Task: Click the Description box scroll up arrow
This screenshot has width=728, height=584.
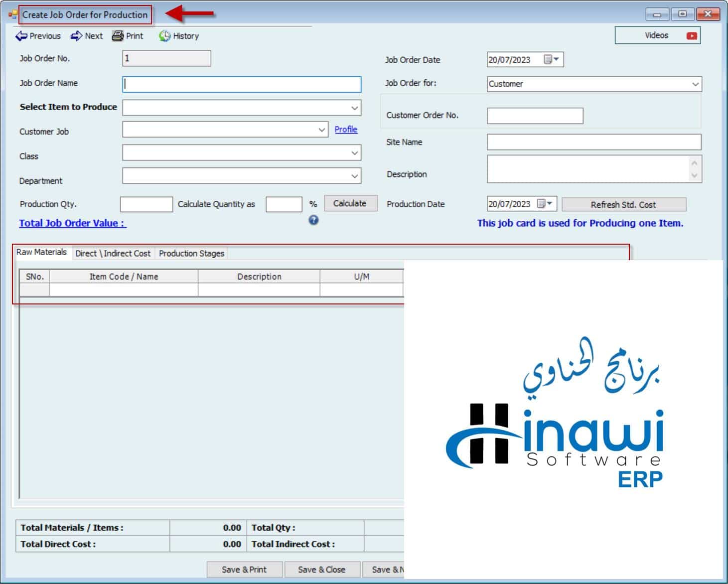Action: tap(695, 162)
